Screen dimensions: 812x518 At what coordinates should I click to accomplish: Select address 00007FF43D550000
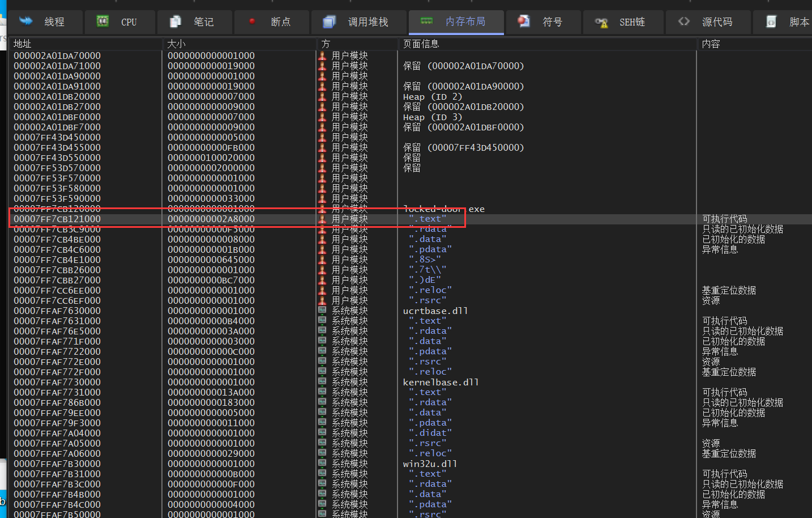pyautogui.click(x=57, y=158)
